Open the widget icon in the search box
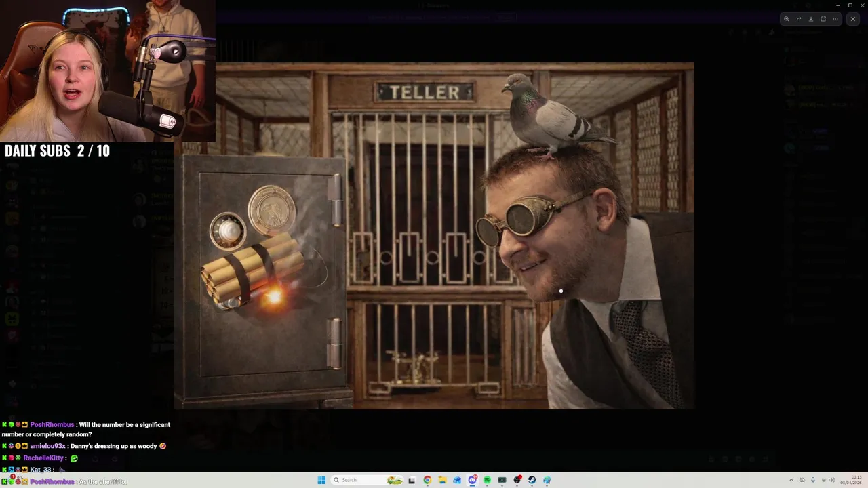Viewport: 868px width, 488px height. pos(395,480)
